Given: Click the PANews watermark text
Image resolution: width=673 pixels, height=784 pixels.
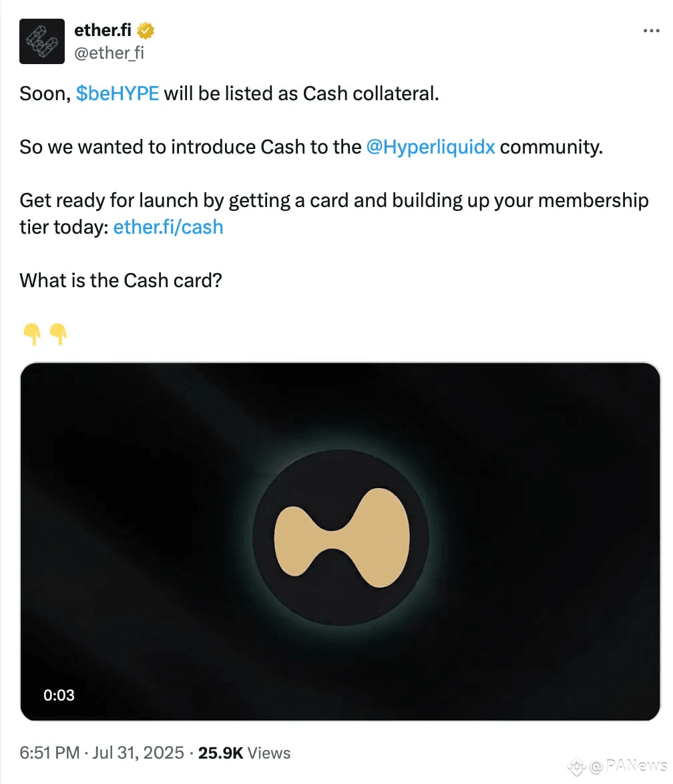Looking at the screenshot, I should 629,765.
